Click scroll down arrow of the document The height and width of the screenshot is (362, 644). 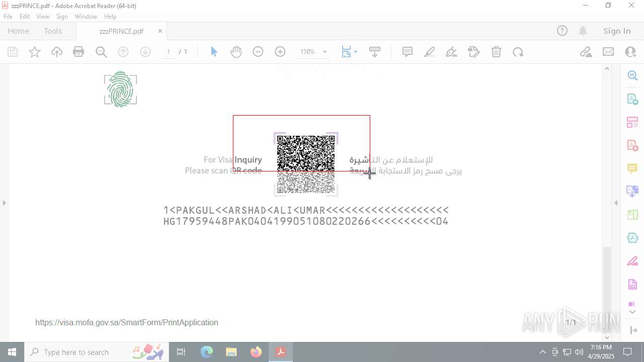(x=607, y=337)
